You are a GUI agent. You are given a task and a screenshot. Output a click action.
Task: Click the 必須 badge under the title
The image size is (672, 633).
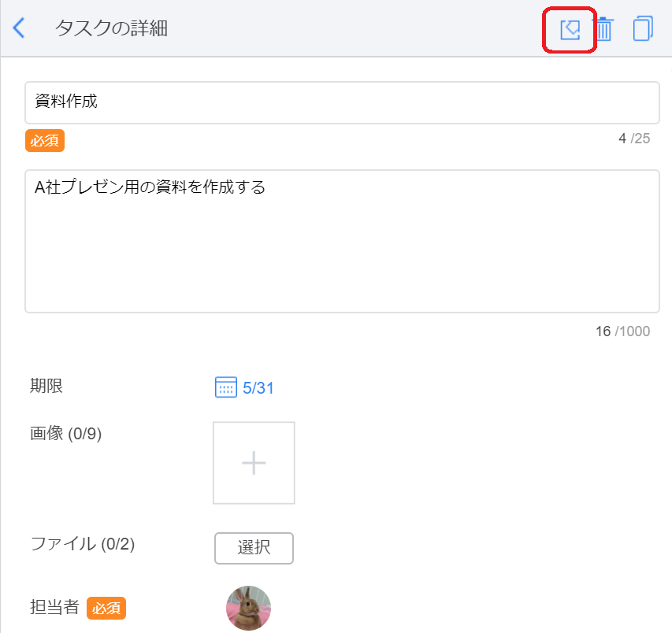(x=45, y=140)
